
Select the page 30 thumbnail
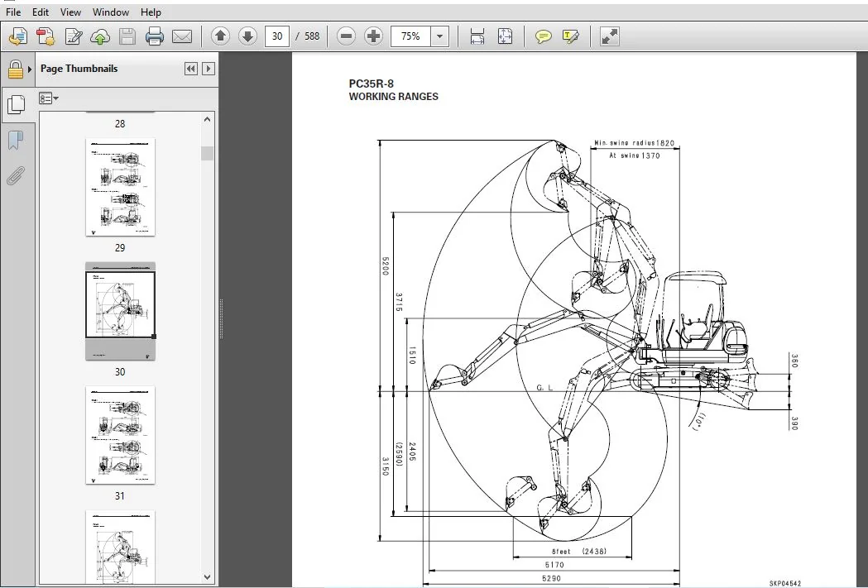120,311
